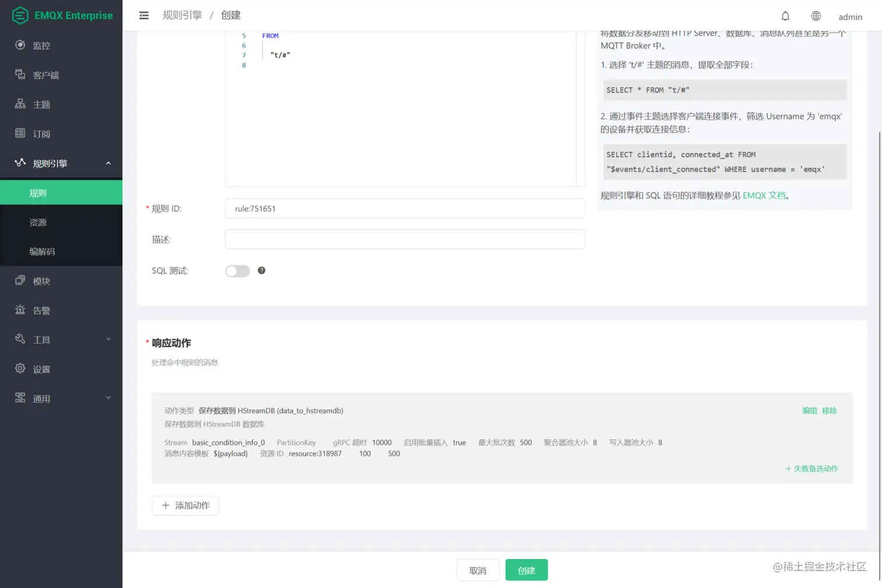Click the 创建 button to create rule
Screen dimensions: 882x588
click(x=526, y=570)
